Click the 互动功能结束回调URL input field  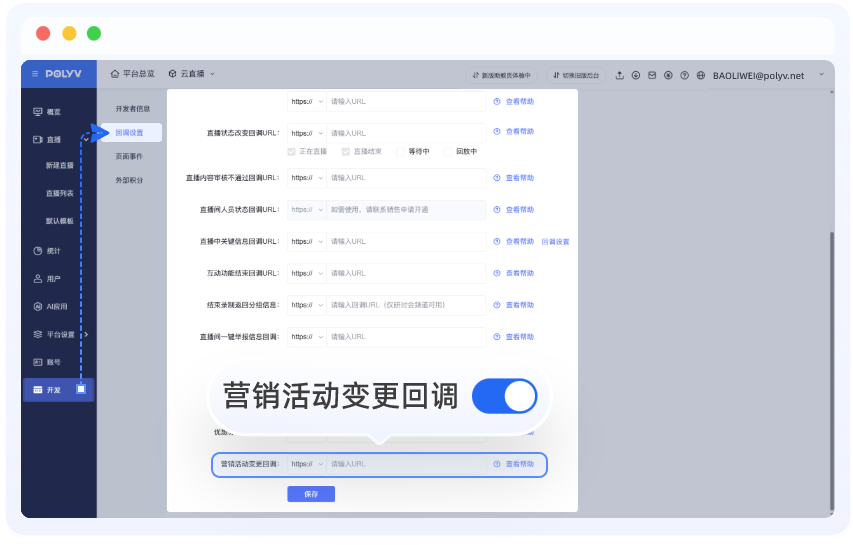(x=406, y=273)
